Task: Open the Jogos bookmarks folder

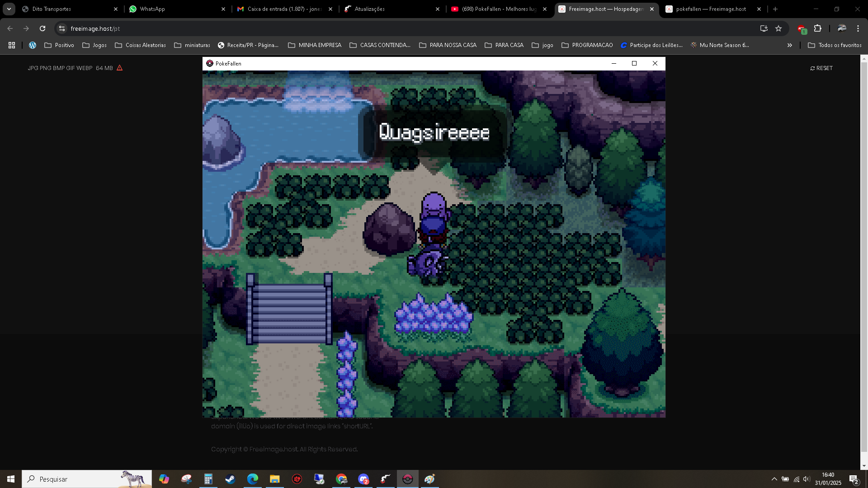Action: coord(94,45)
